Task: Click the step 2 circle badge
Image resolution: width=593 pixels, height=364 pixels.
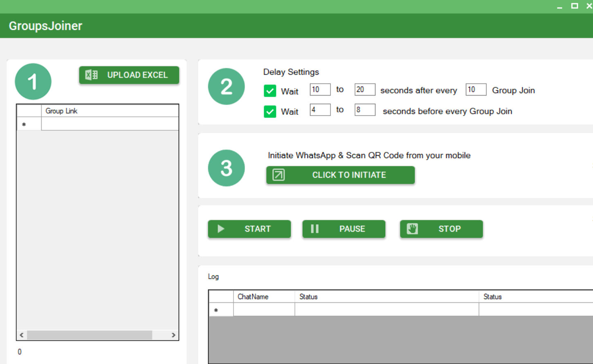Action: point(226,87)
